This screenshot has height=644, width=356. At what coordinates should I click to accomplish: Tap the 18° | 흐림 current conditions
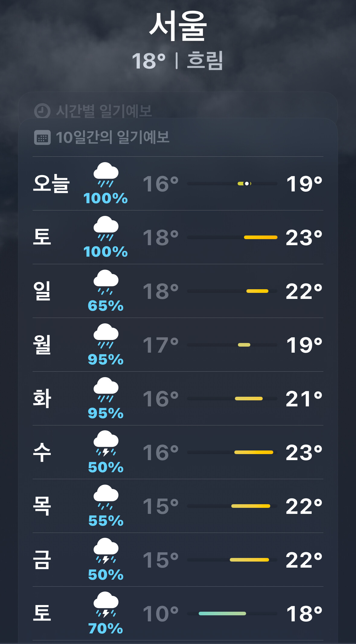pos(178,60)
